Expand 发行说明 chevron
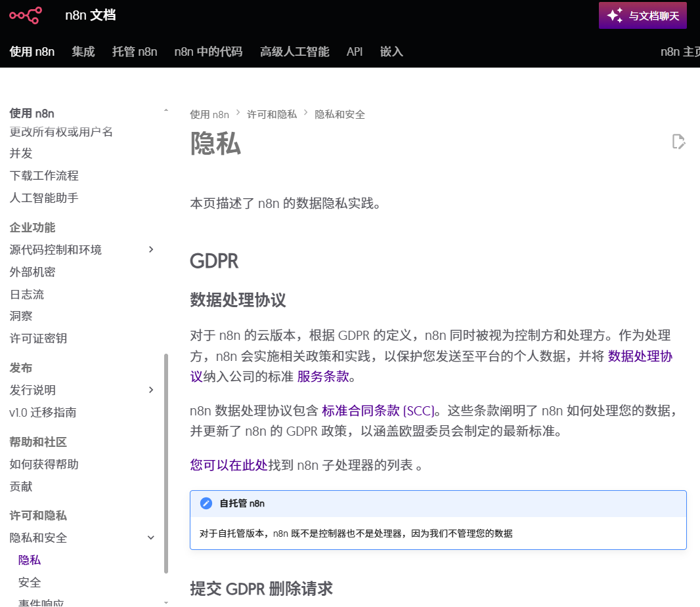The image size is (700, 607). click(151, 390)
